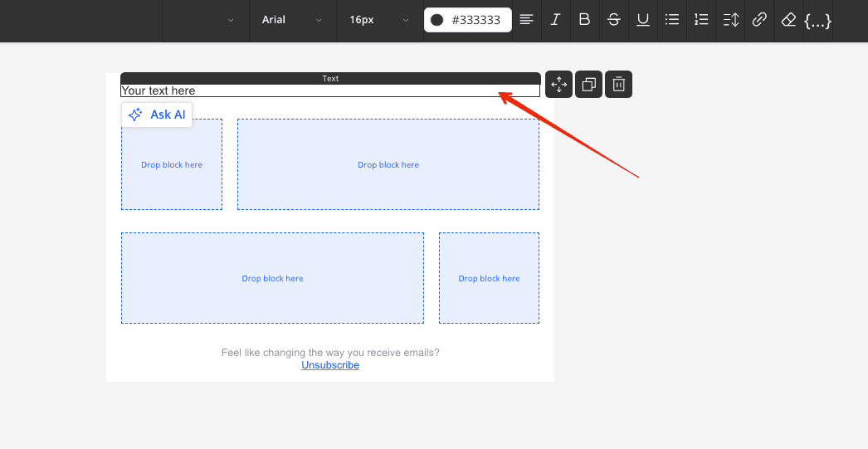
Task: Toggle underline formatting
Action: point(642,20)
